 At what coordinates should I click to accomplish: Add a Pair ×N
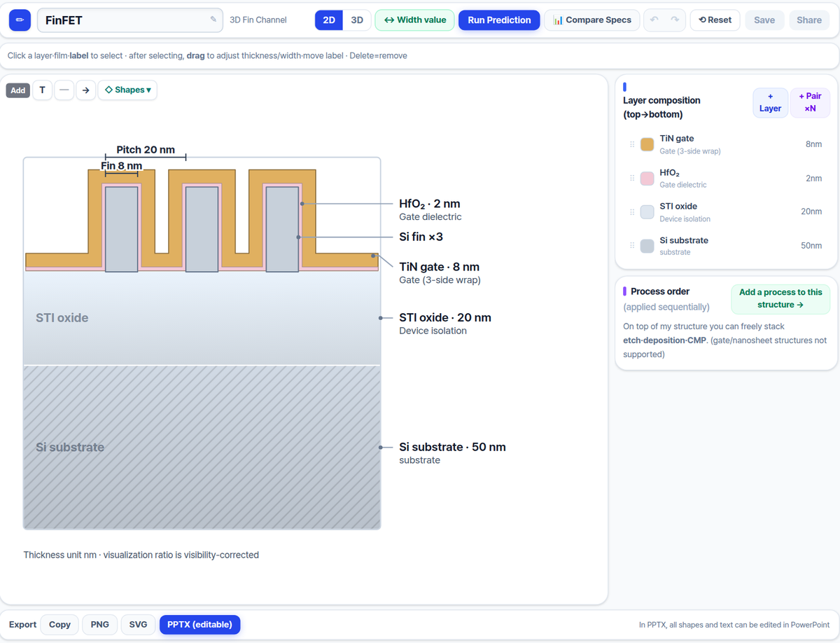810,102
